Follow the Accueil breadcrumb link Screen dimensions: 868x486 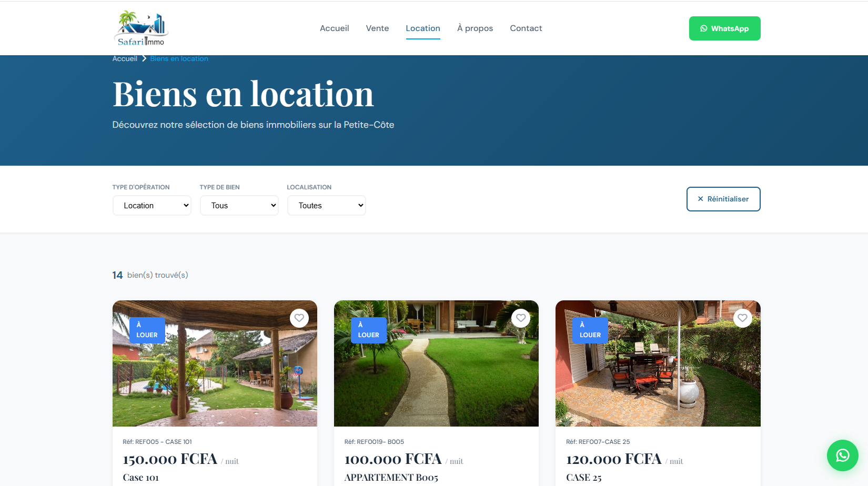(x=124, y=58)
